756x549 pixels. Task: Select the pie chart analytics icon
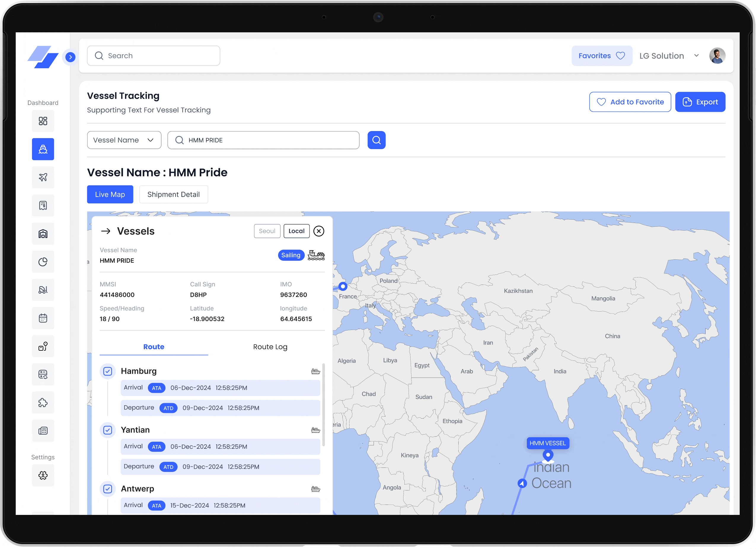[43, 262]
